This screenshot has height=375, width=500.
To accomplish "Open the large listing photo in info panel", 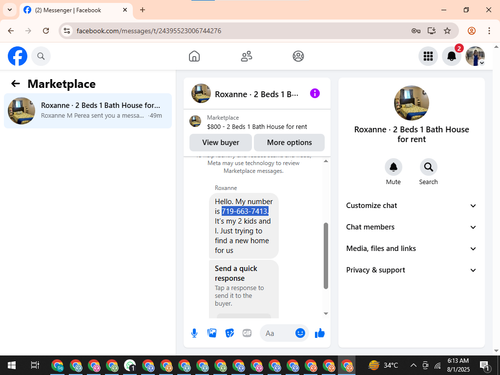I will pos(411,103).
